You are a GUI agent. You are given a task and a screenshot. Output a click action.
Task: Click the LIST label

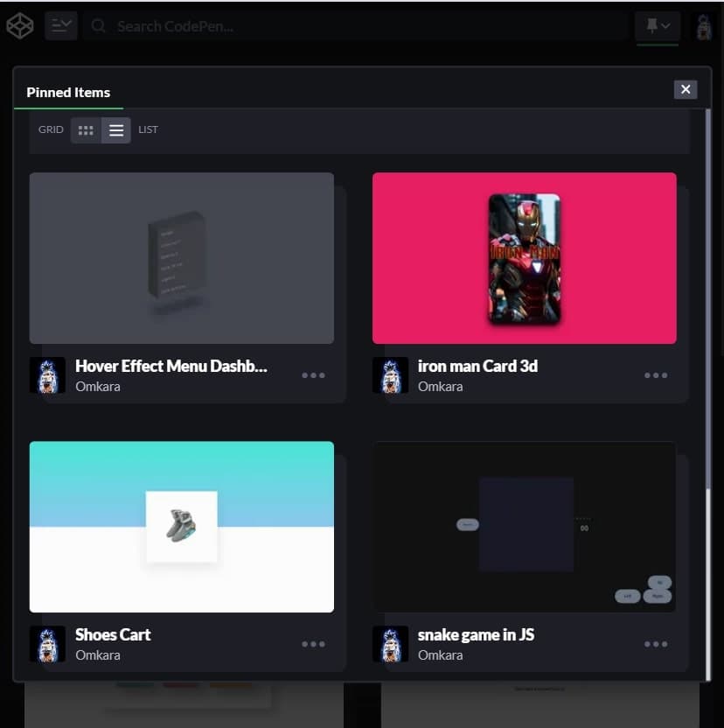tap(148, 129)
